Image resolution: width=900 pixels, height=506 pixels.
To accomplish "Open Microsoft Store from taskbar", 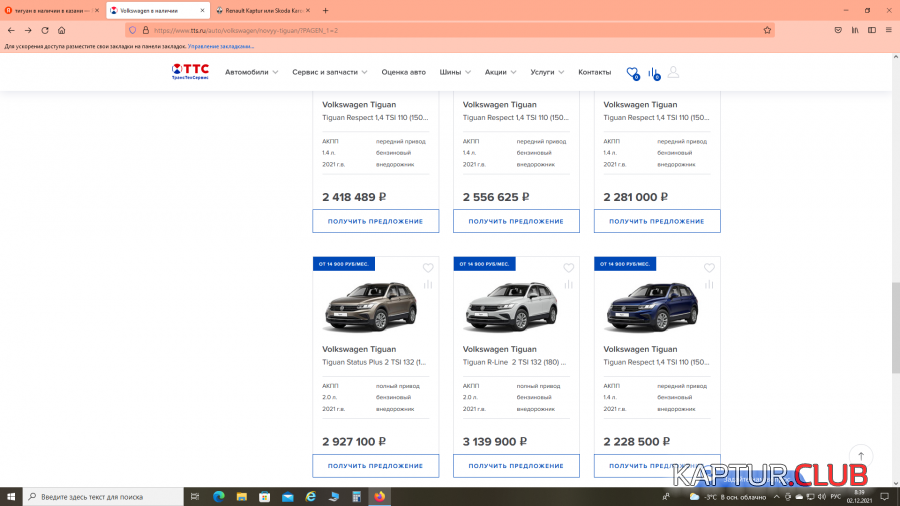I will (x=265, y=497).
